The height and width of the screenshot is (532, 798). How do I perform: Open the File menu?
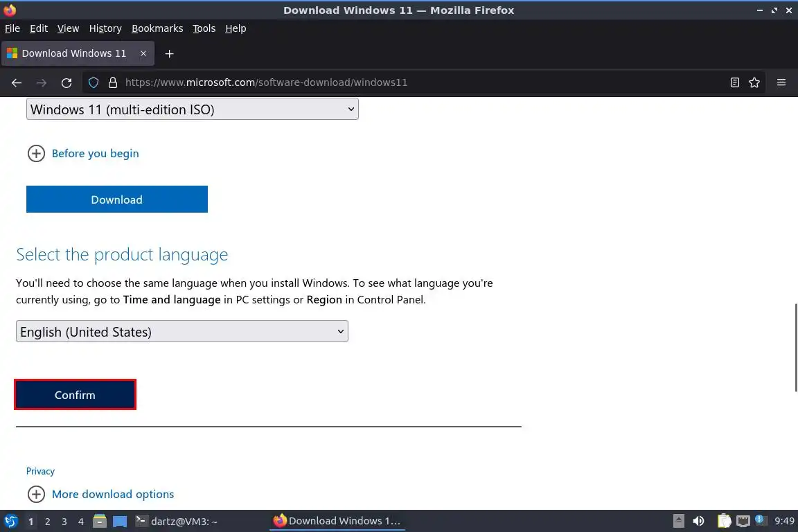12,28
